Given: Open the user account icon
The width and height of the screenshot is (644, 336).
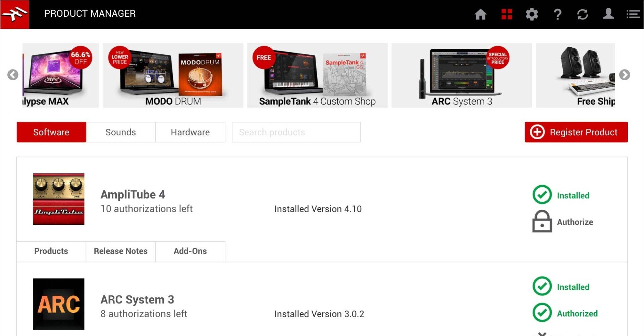Looking at the screenshot, I should click(x=608, y=14).
